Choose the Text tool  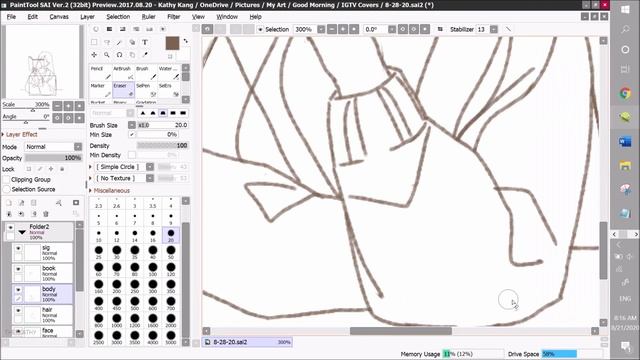click(x=145, y=42)
